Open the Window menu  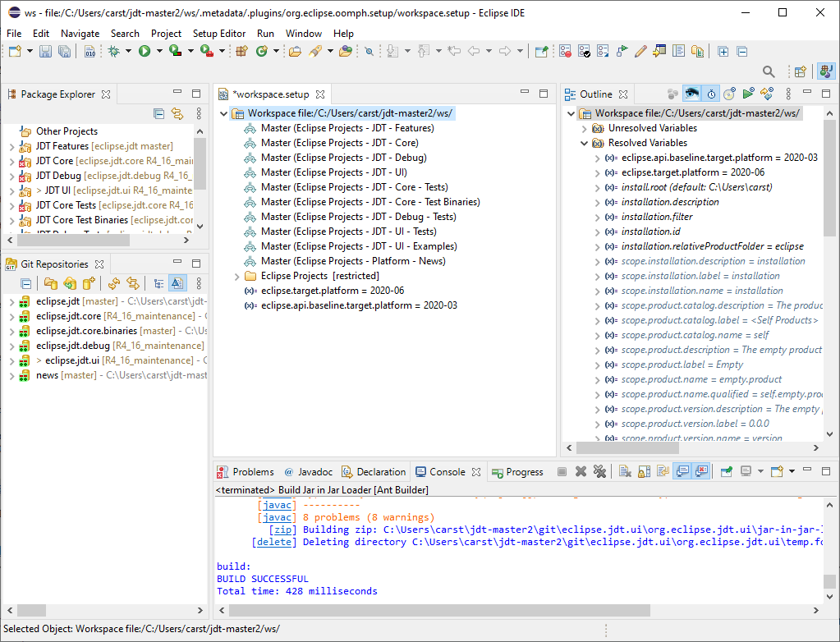click(303, 33)
